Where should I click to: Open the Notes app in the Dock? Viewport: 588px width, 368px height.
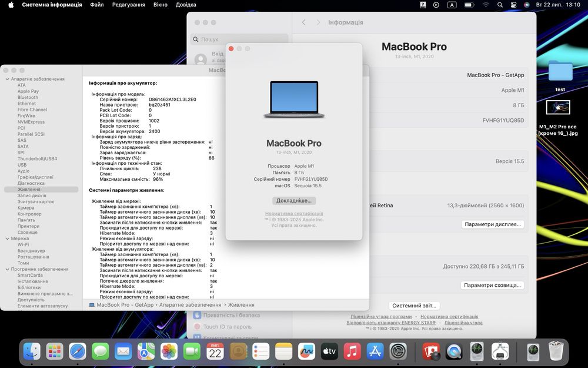tap(283, 352)
